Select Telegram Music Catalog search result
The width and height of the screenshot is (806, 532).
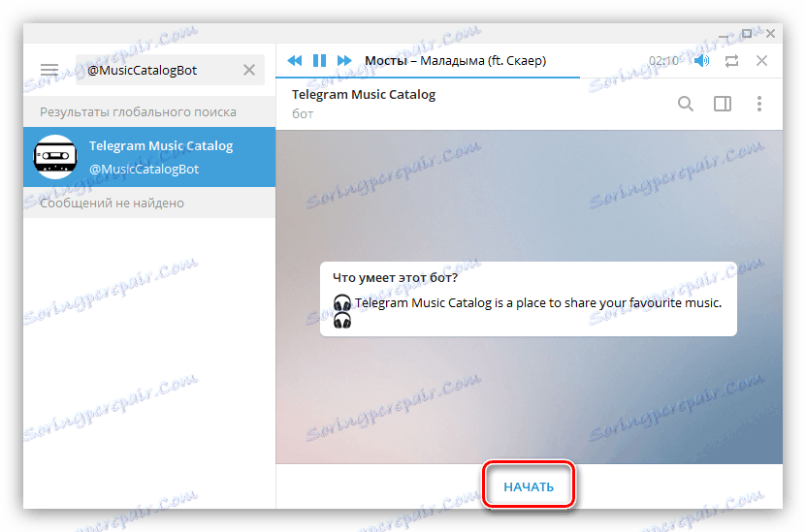click(149, 157)
